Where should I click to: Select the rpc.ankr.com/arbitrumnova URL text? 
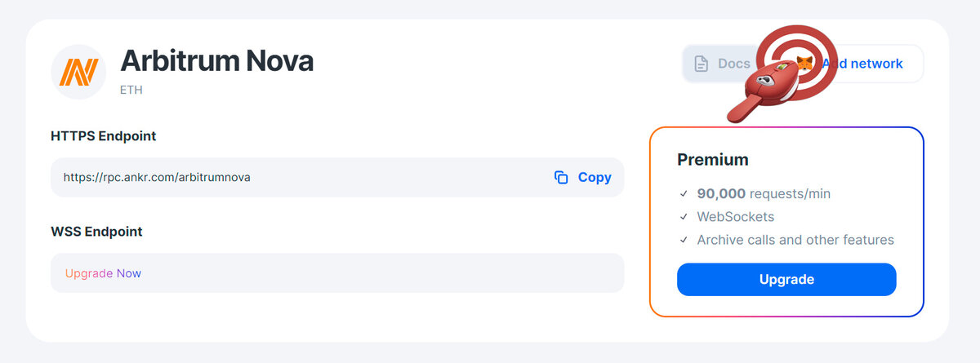(x=157, y=177)
